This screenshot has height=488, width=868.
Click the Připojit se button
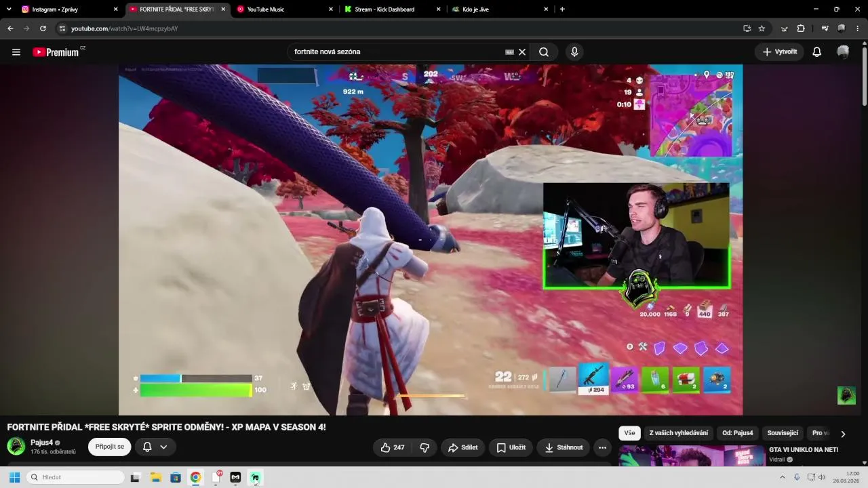110,447
